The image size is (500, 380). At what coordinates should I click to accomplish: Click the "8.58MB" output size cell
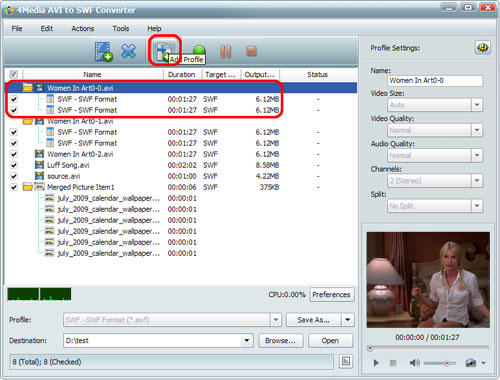coord(267,165)
